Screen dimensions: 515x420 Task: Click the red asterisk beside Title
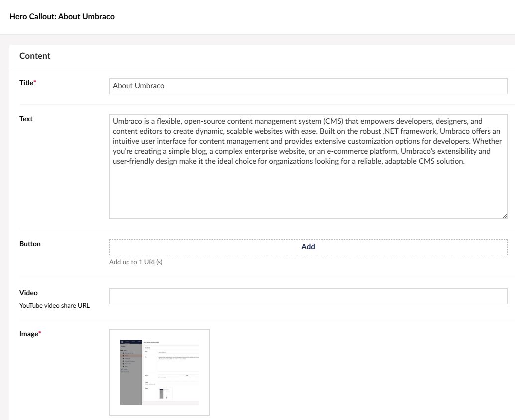34,80
